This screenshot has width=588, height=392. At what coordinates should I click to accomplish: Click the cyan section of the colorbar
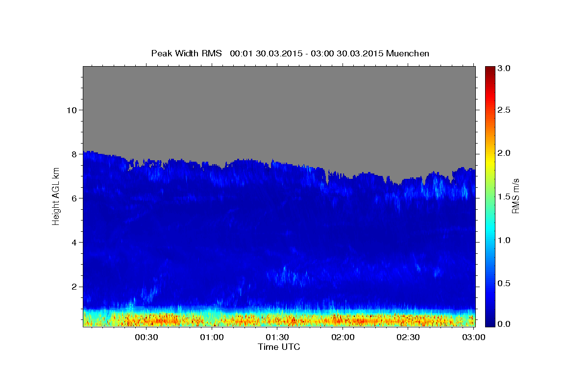tap(490, 230)
